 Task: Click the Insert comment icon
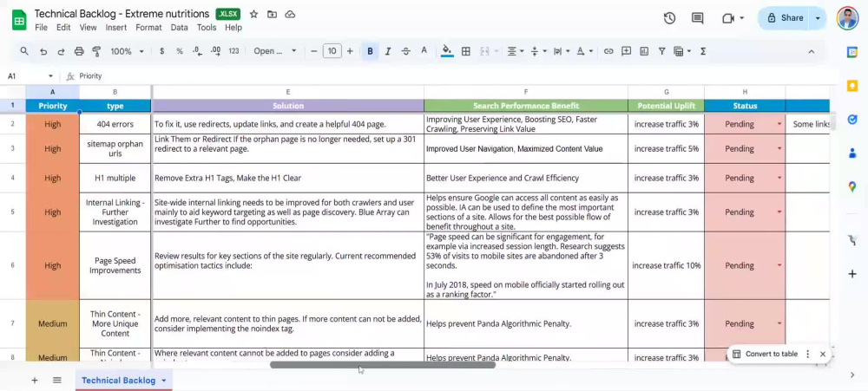[626, 51]
